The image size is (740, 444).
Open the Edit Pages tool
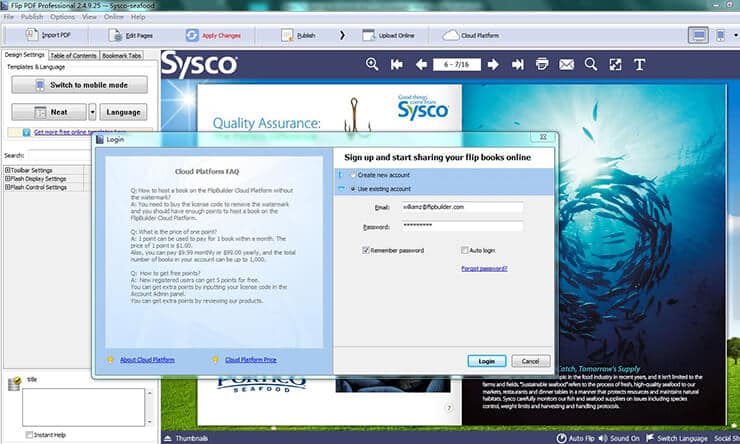(131, 35)
